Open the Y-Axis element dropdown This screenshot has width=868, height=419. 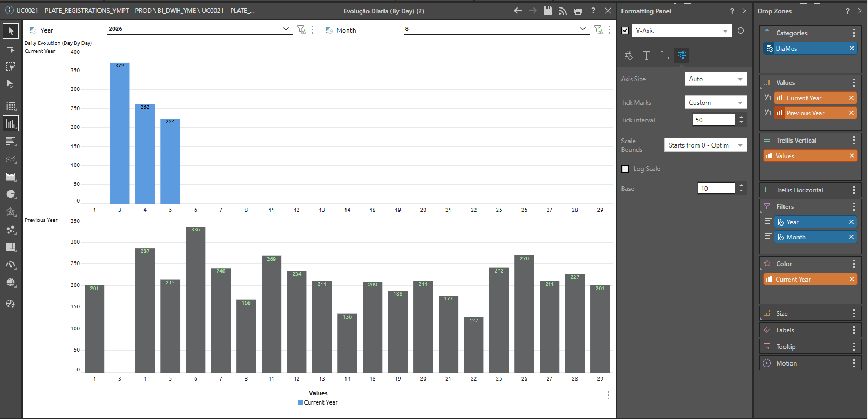pos(682,30)
